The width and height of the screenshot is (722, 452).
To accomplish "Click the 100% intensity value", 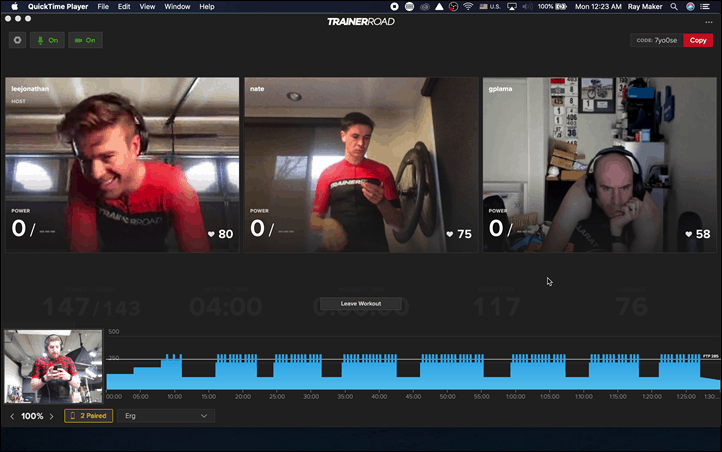I will [x=32, y=416].
